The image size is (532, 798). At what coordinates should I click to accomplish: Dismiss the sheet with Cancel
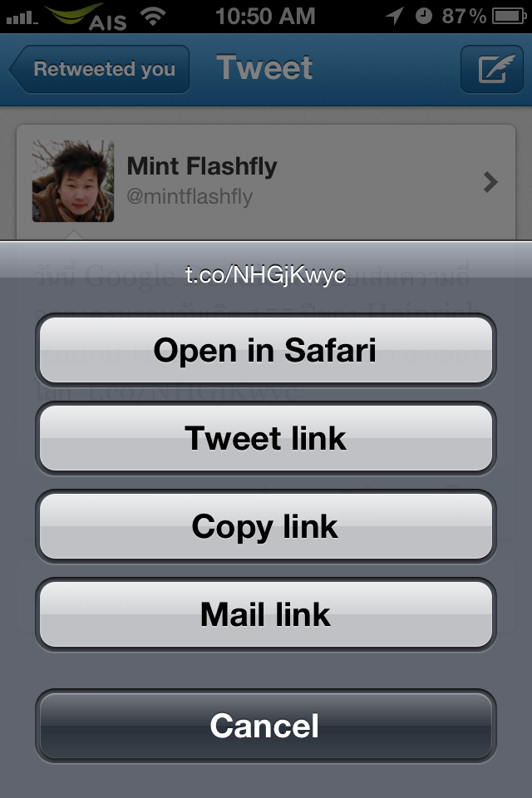pyautogui.click(x=266, y=726)
